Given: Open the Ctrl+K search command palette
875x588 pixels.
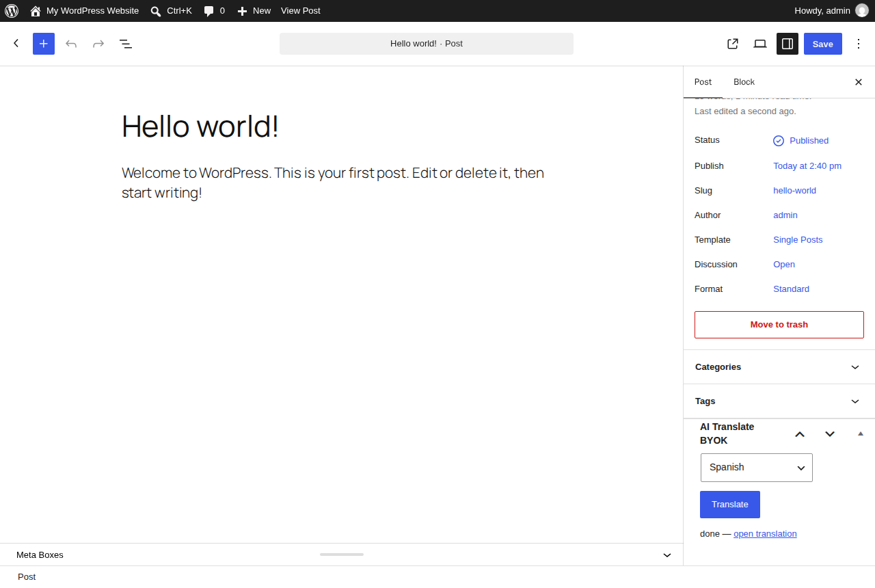Looking at the screenshot, I should click(x=171, y=11).
